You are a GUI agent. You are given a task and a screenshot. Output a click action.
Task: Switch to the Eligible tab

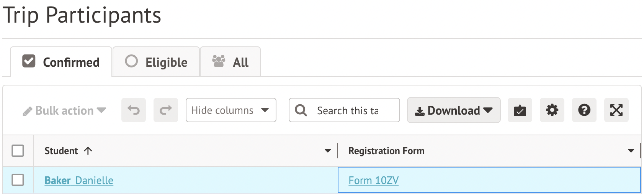pos(156,62)
